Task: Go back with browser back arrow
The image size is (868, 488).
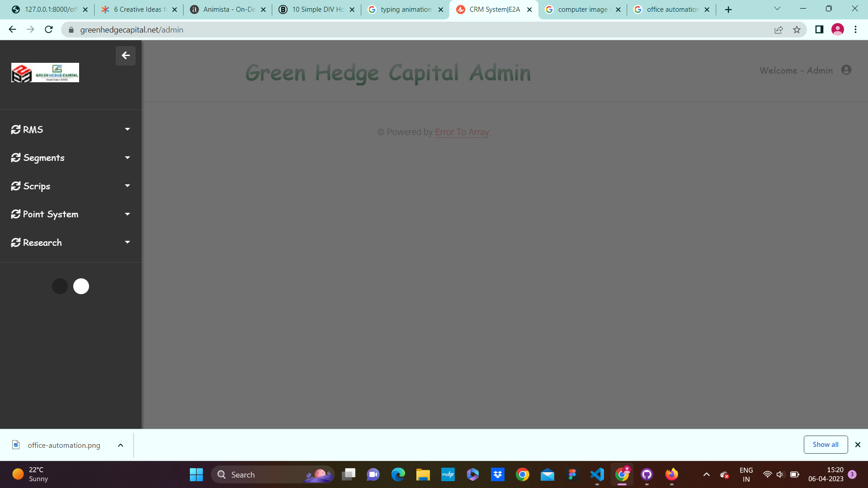Action: pos(12,30)
